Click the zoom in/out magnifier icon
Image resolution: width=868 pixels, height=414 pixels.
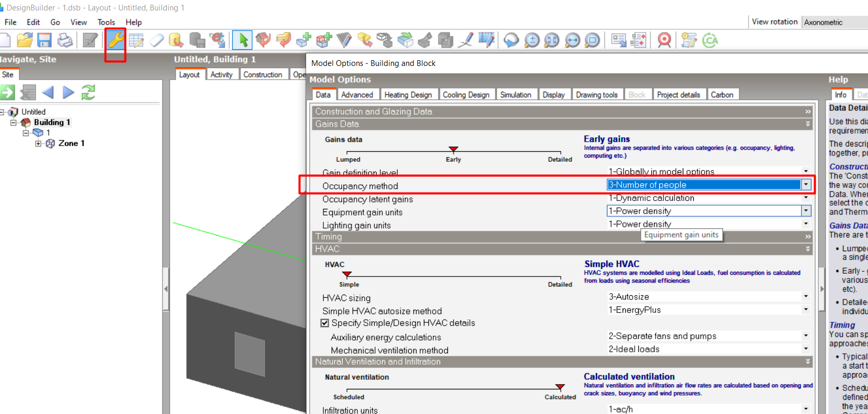[x=532, y=40]
